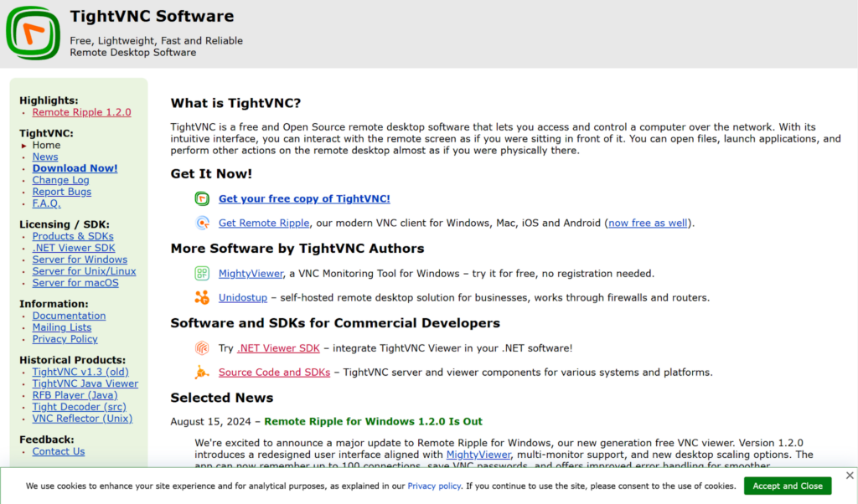This screenshot has height=504, width=858.
Task: Open Documentation under Information
Action: pyautogui.click(x=69, y=316)
